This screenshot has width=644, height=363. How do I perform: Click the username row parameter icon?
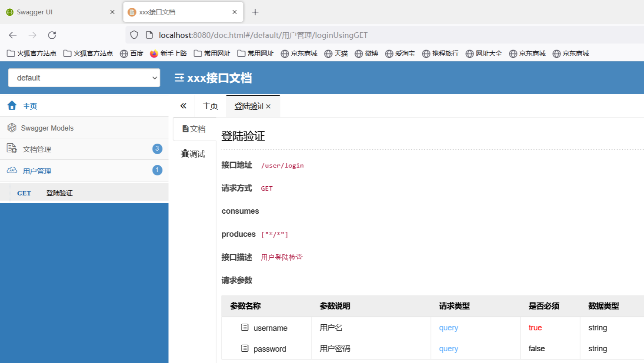(245, 327)
